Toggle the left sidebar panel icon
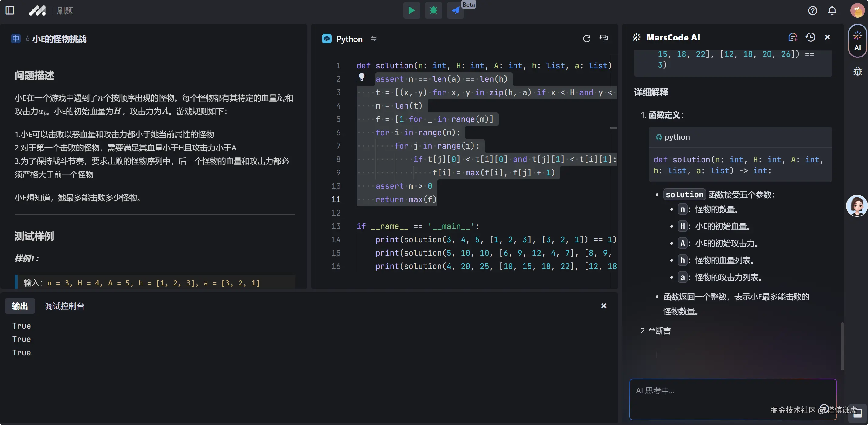 10,10
